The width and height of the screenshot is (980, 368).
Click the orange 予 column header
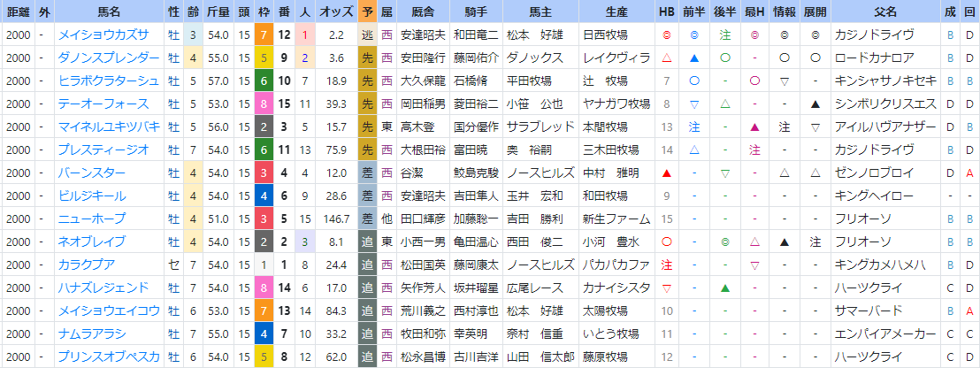point(368,11)
